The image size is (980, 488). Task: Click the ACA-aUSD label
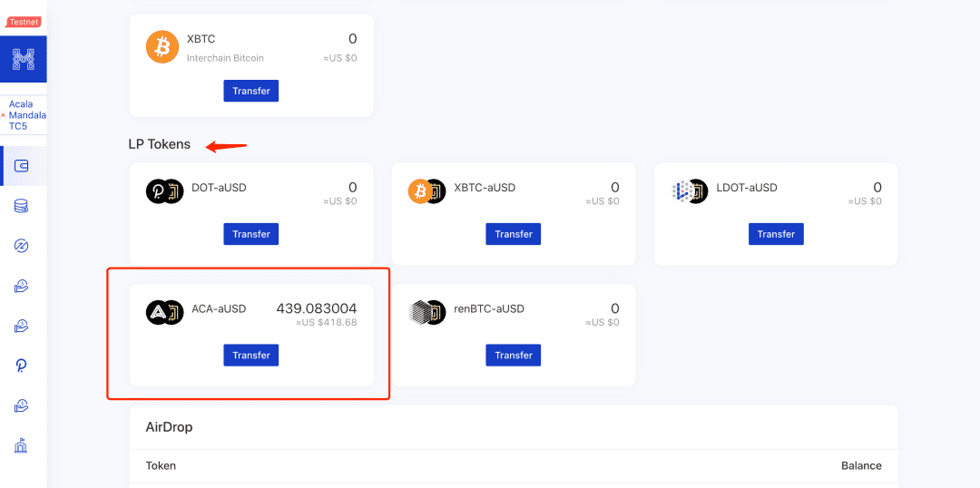point(219,308)
